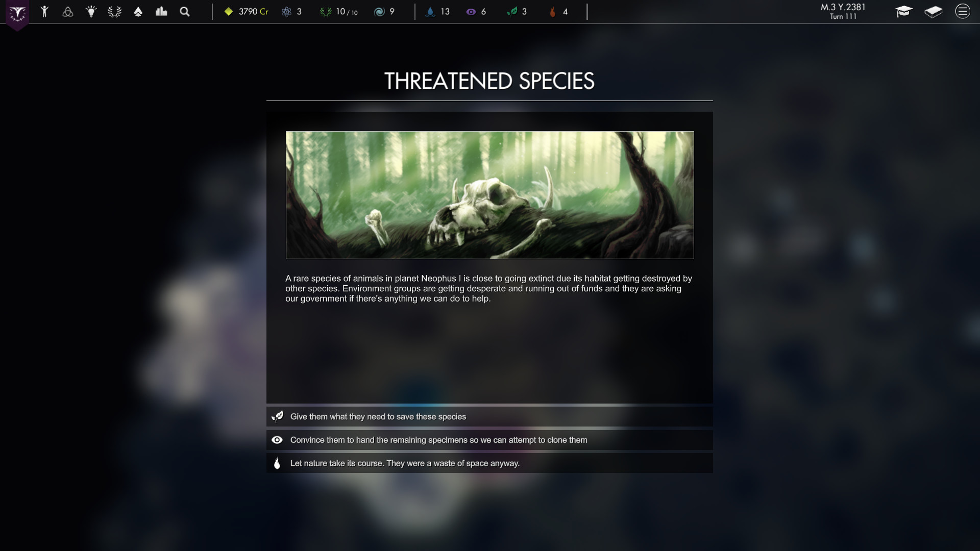Click the faction/empire emblem icon

tap(17, 13)
